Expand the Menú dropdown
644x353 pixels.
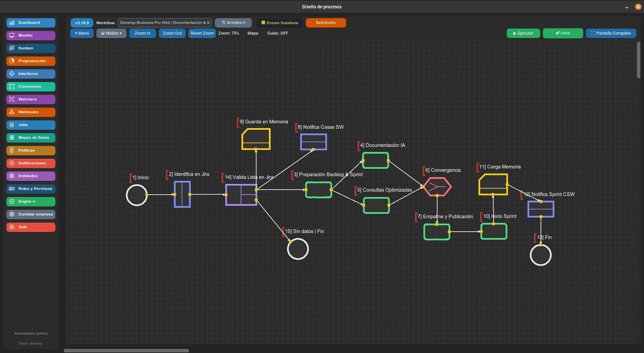tap(82, 33)
